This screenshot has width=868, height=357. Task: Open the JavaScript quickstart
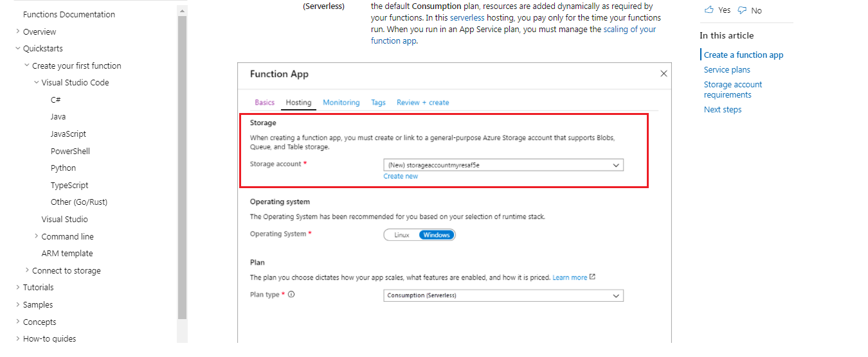click(68, 134)
